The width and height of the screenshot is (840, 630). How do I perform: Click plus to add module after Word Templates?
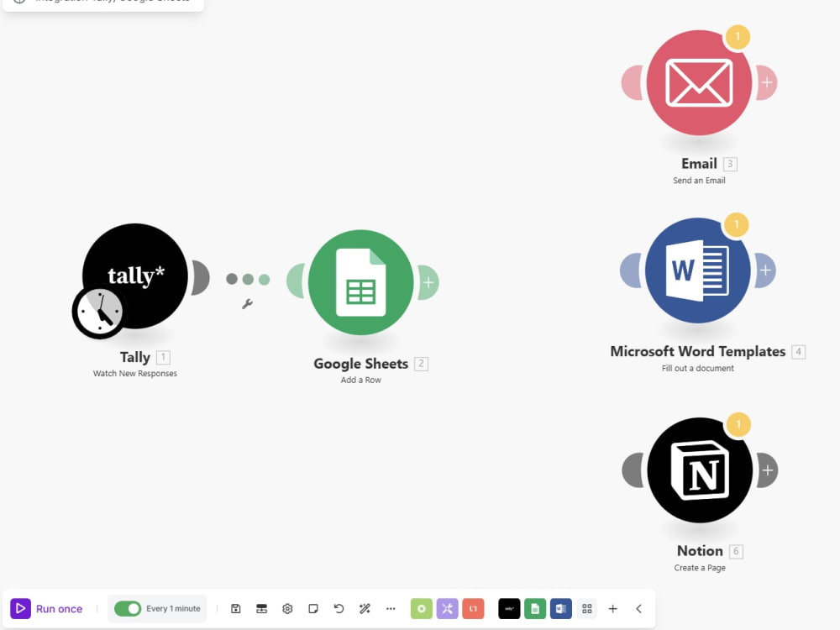(x=765, y=270)
